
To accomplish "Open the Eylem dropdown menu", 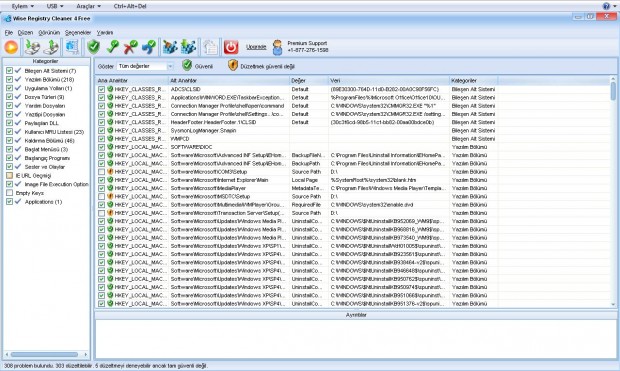I will 23,6.
